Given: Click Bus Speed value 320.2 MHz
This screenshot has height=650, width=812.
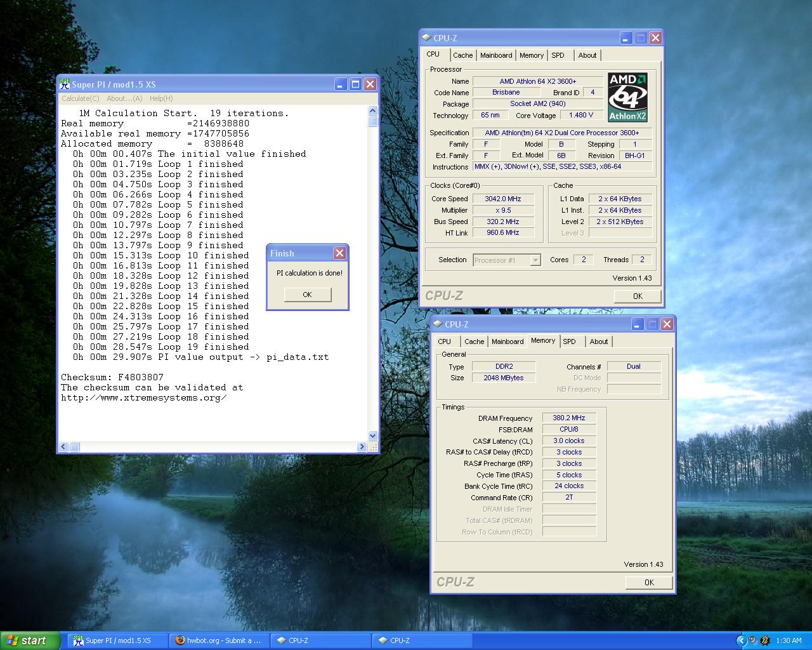Looking at the screenshot, I should pos(502,222).
